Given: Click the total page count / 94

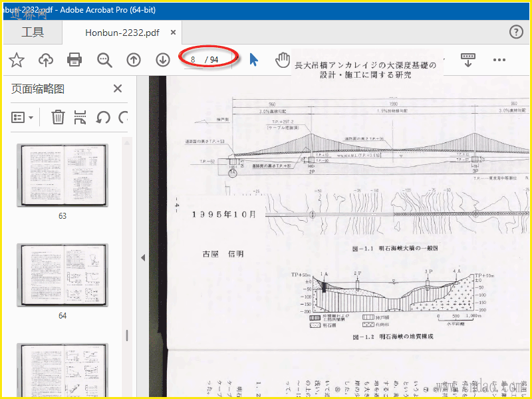Looking at the screenshot, I should tap(211, 60).
